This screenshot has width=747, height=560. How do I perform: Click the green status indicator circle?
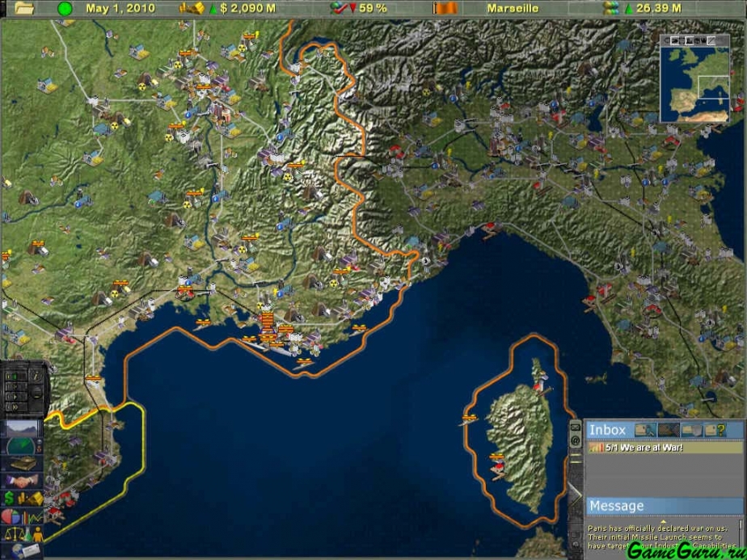click(65, 8)
